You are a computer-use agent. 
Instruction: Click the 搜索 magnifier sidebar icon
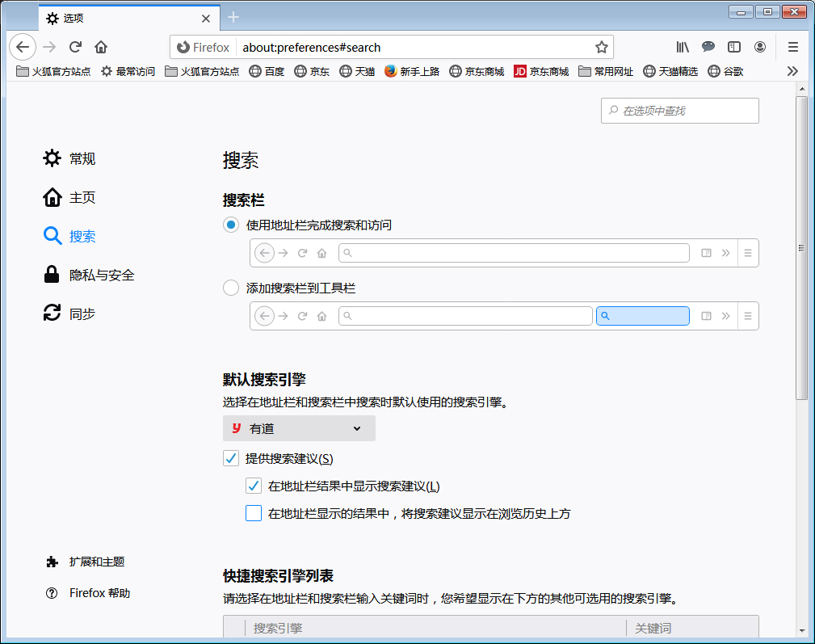click(x=52, y=236)
